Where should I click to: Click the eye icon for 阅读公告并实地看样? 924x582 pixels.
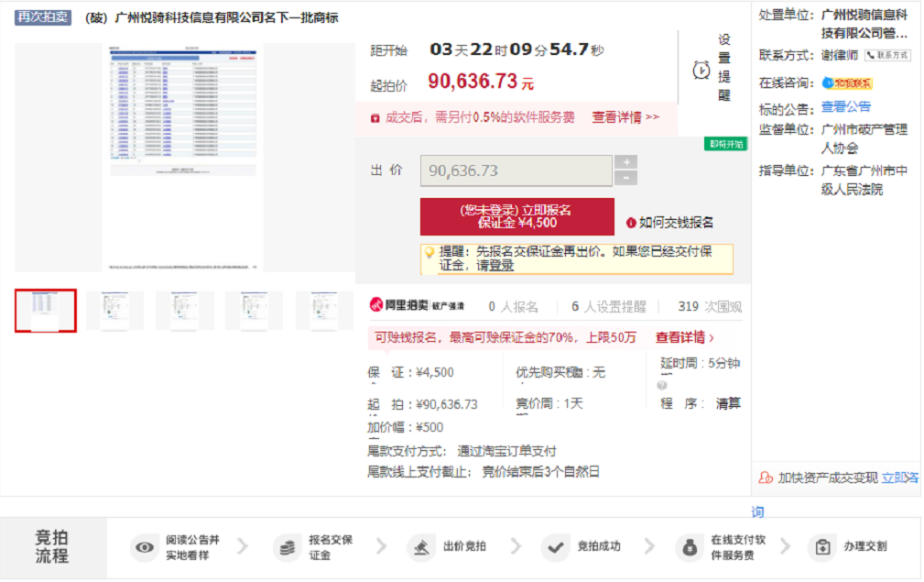tap(144, 548)
